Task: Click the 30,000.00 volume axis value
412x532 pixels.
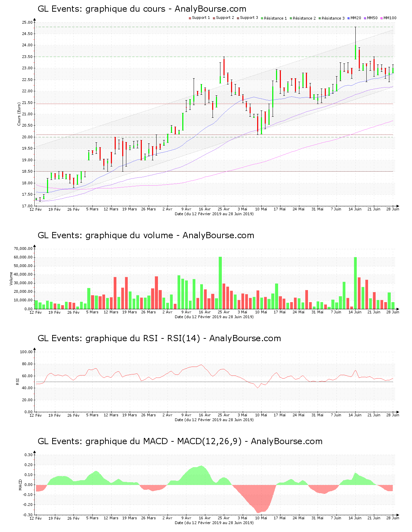Action: click(23, 283)
